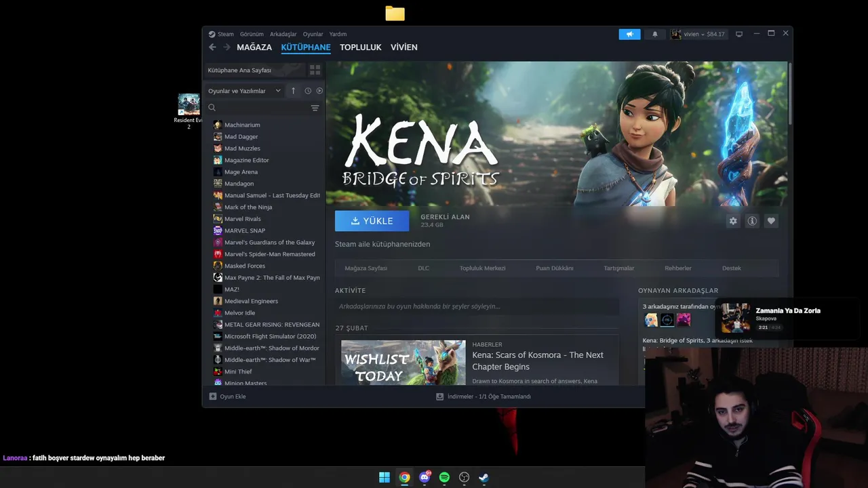This screenshot has height=488, width=868.
Task: Open the TOPLULUK tab
Action: (361, 47)
